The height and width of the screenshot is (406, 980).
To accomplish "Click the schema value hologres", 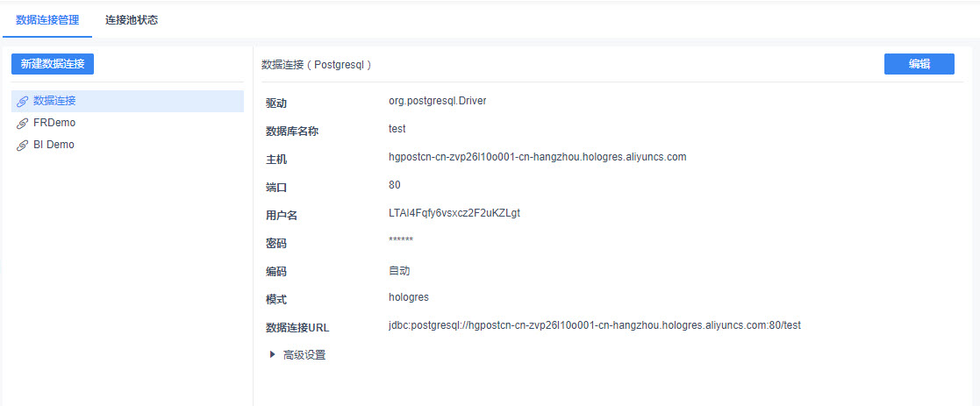I will tap(409, 297).
